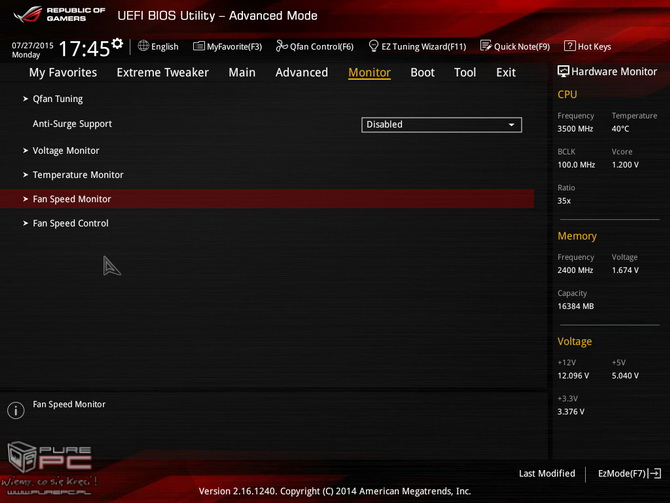Click the Hardware Monitor display icon
Screen dimensions: 670x503
563,71
